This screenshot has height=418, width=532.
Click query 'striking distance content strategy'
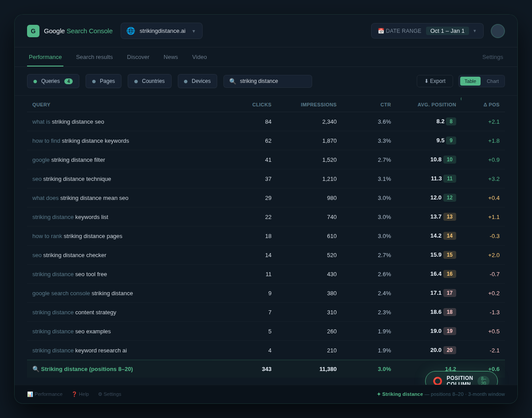pos(74,312)
